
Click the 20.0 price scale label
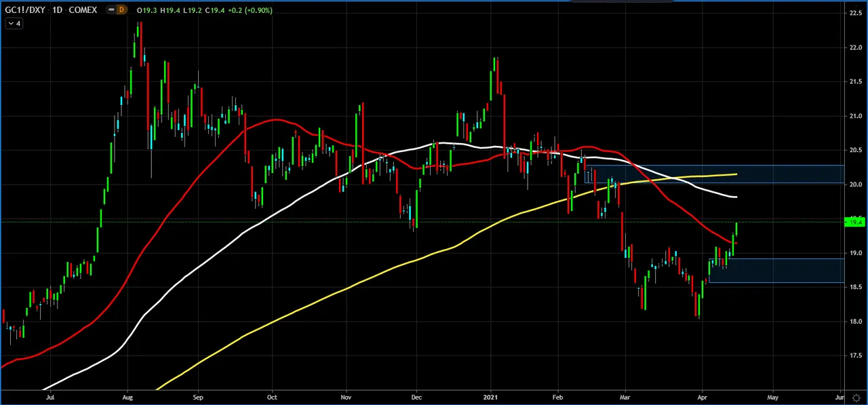pyautogui.click(x=855, y=185)
